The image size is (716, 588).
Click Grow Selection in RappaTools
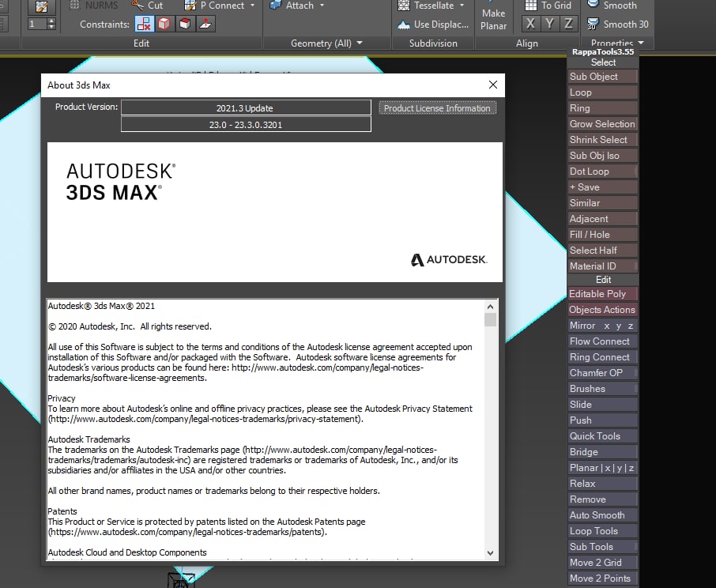(x=602, y=124)
